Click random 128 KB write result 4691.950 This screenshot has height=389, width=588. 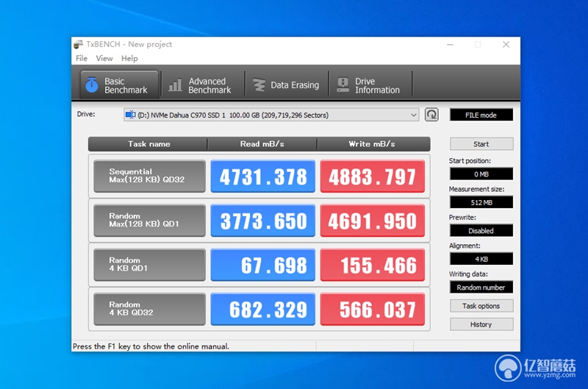[373, 221]
